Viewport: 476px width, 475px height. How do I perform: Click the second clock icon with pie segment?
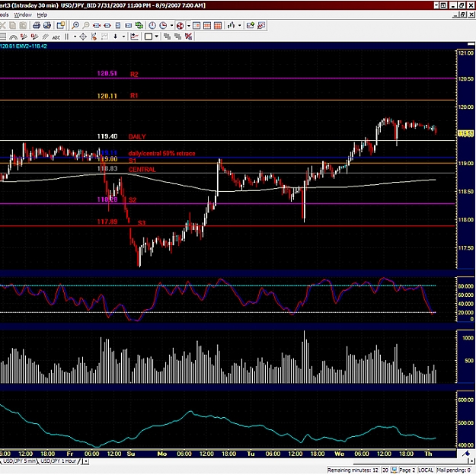(163, 25)
